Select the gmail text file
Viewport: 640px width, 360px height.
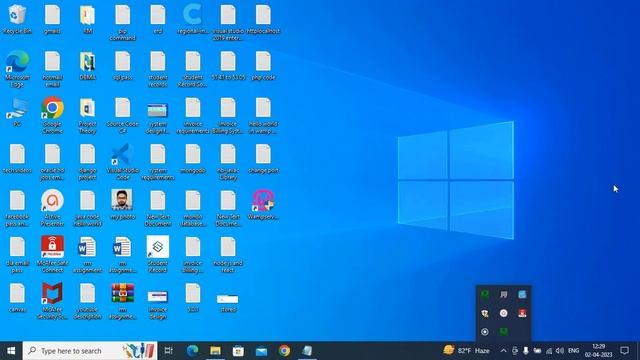coord(52,20)
